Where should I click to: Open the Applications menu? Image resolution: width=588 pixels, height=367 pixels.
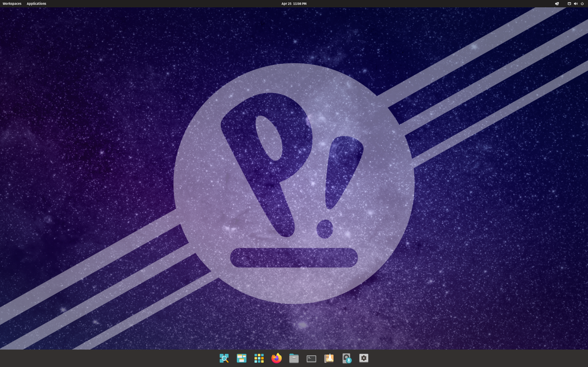pos(36,3)
